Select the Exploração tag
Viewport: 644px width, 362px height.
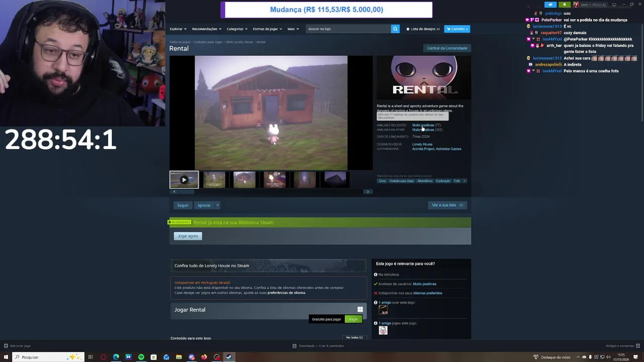pyautogui.click(x=443, y=181)
